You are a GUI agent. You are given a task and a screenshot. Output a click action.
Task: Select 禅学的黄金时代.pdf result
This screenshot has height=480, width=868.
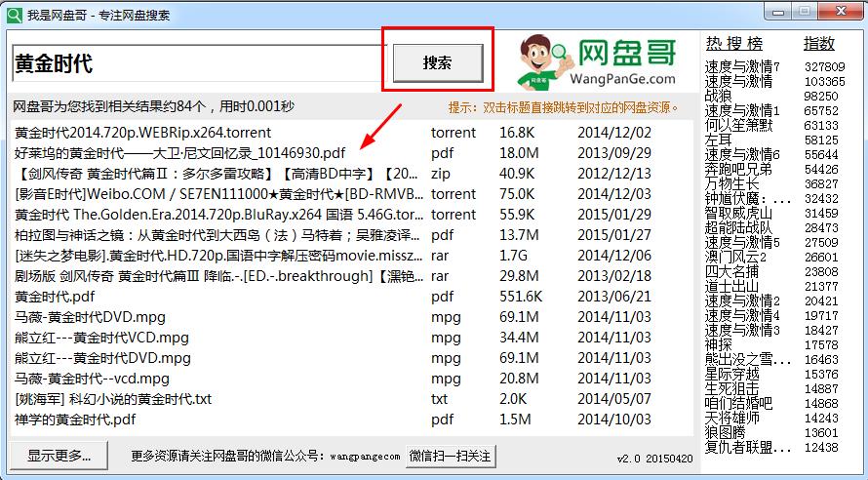(75, 420)
